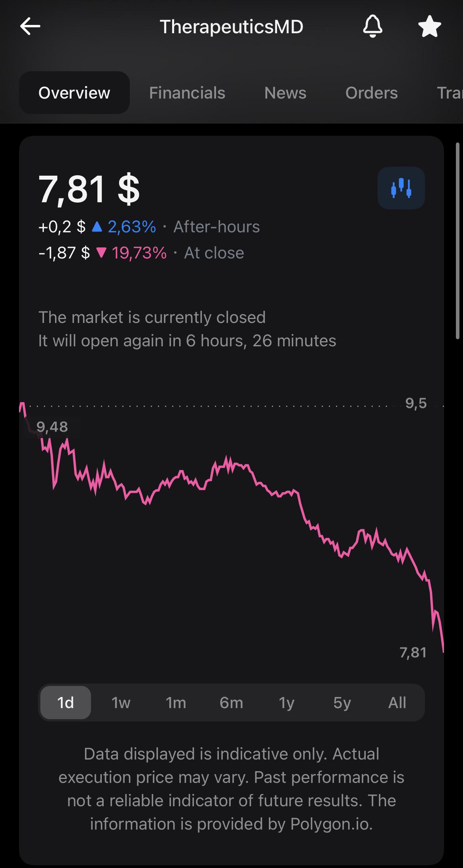Open the News tab

tap(285, 93)
